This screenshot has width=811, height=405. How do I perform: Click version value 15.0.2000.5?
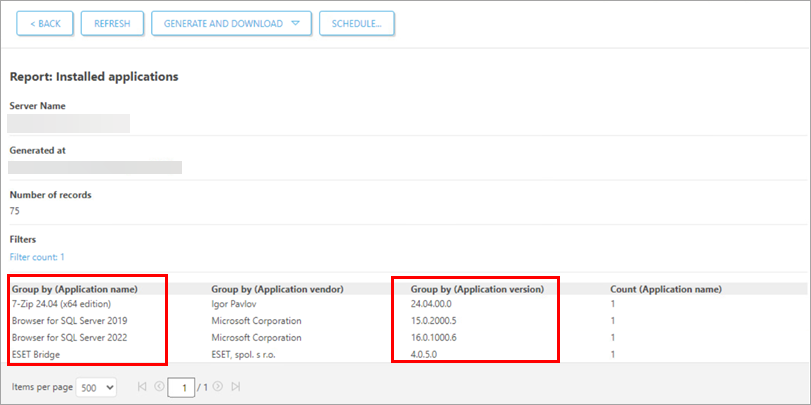[433, 321]
